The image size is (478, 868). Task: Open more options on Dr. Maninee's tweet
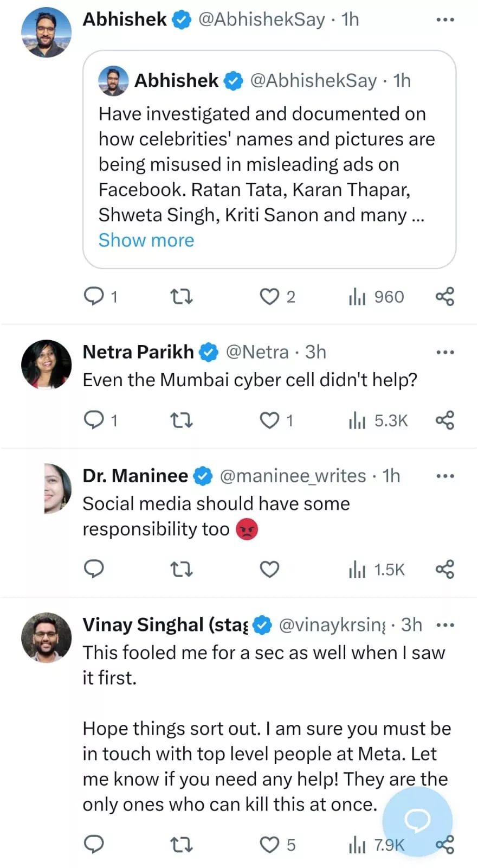pos(445,476)
